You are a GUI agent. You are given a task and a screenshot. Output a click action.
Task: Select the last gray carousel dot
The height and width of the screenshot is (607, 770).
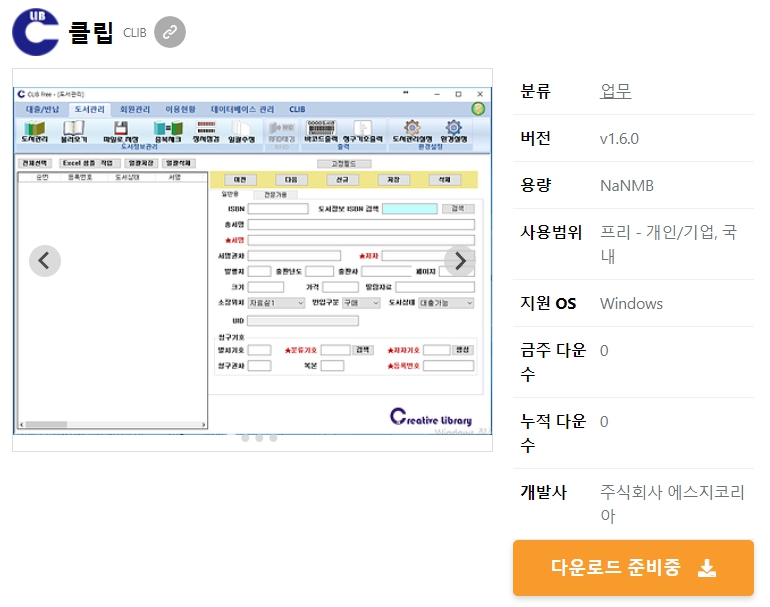(273, 438)
